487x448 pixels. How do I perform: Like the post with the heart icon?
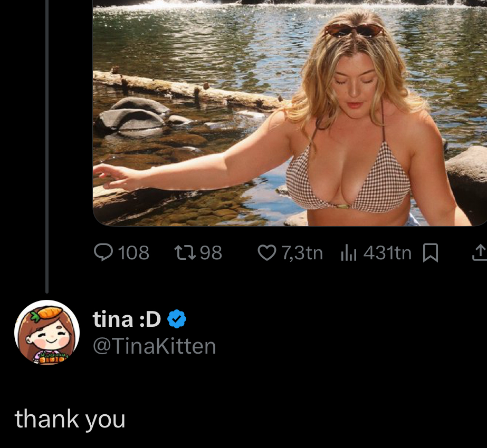pyautogui.click(x=267, y=253)
